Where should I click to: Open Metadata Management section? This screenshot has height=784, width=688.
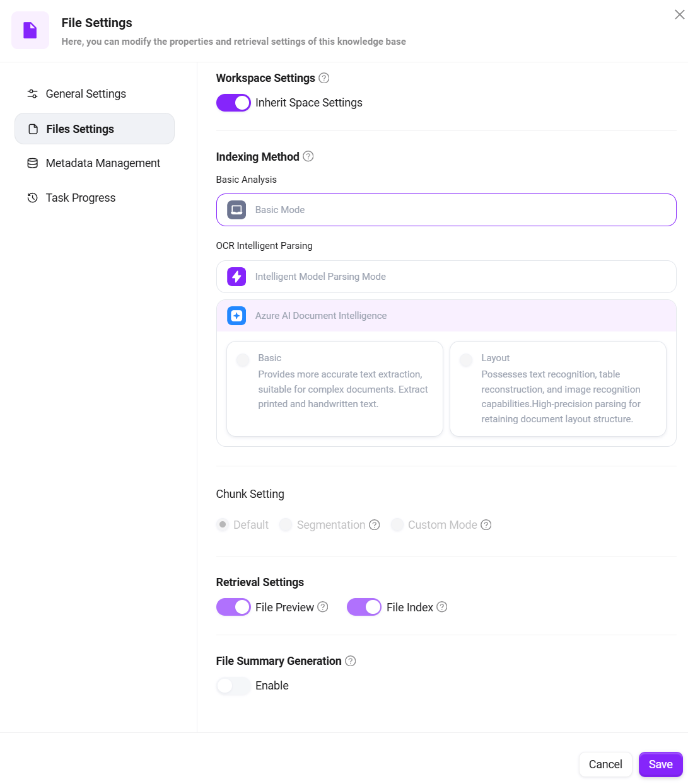click(103, 163)
